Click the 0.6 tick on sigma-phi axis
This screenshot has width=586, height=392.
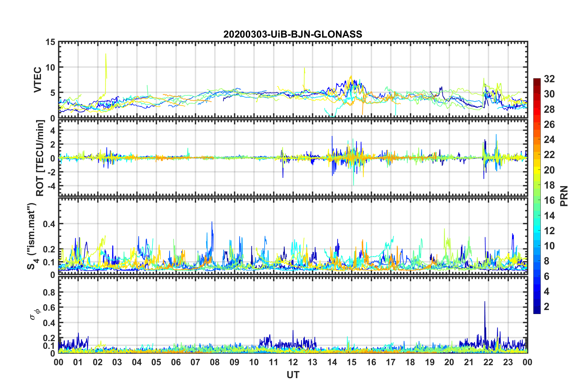pyautogui.click(x=49, y=308)
